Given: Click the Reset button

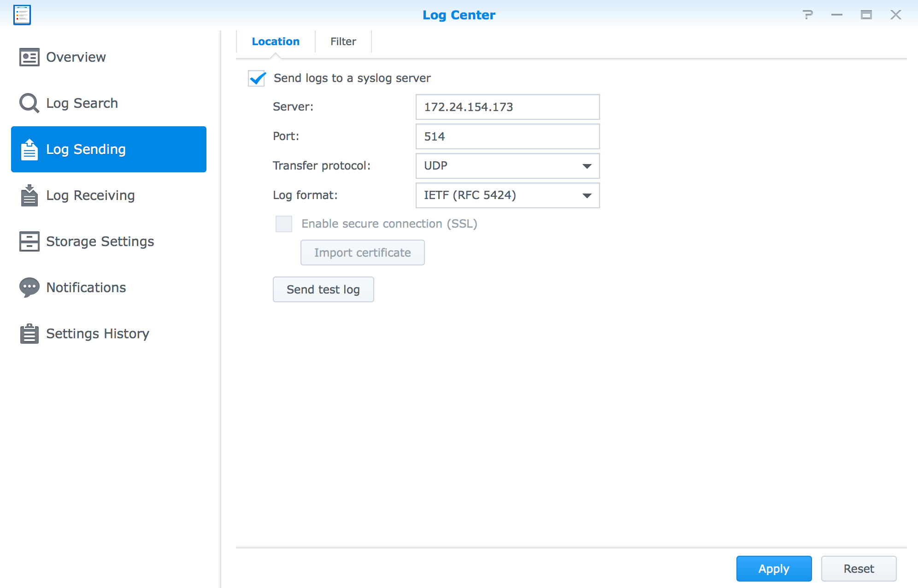Looking at the screenshot, I should pyautogui.click(x=858, y=569).
